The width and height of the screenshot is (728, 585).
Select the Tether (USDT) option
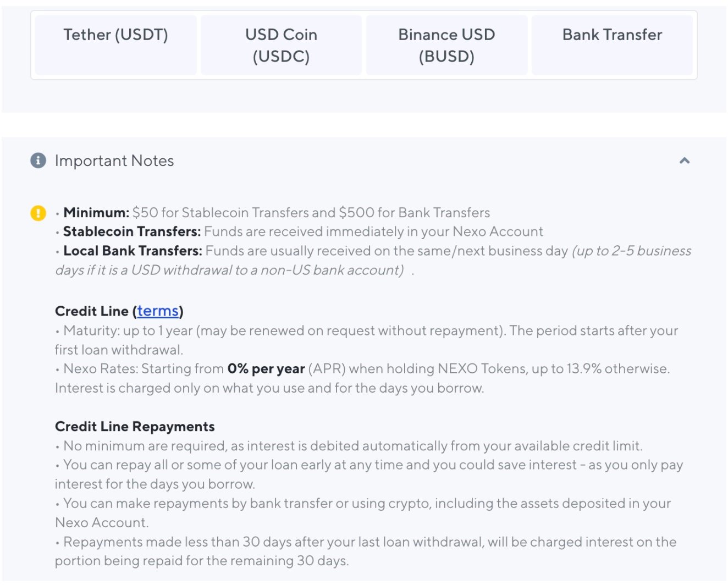pyautogui.click(x=116, y=45)
